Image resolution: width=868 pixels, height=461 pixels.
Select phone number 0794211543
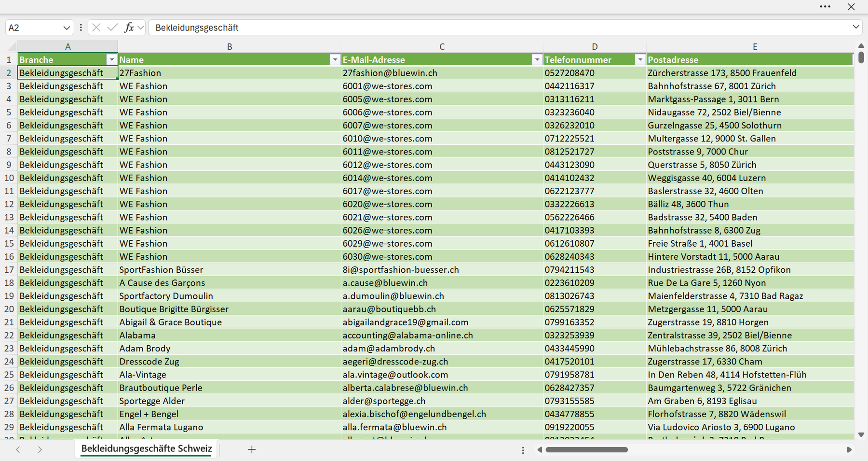[x=595, y=270]
